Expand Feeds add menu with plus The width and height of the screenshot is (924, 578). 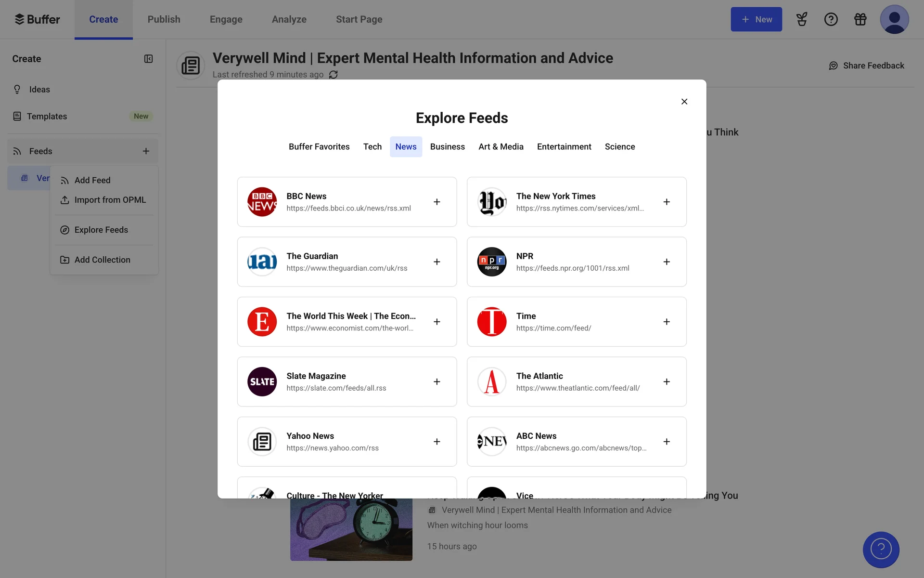(146, 151)
